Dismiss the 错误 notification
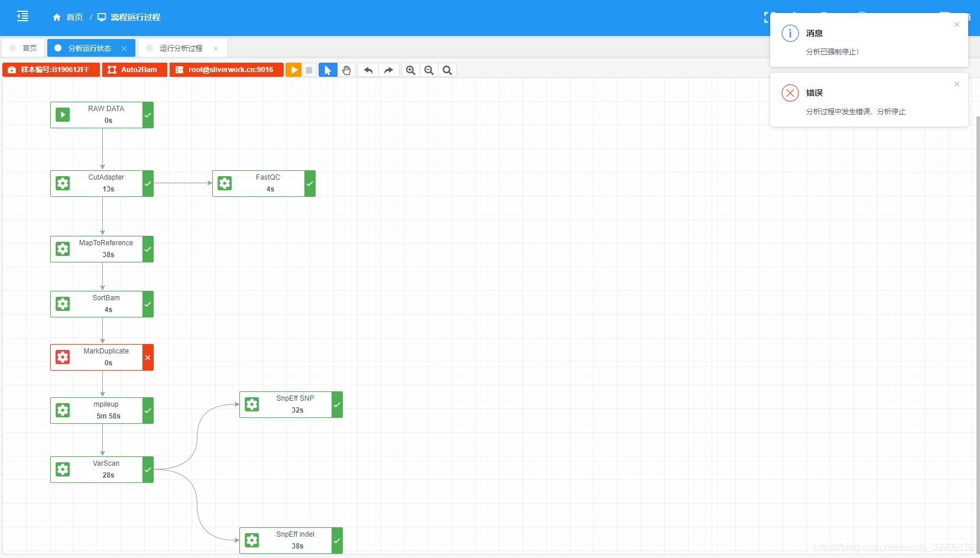This screenshot has height=558, width=980. click(957, 84)
